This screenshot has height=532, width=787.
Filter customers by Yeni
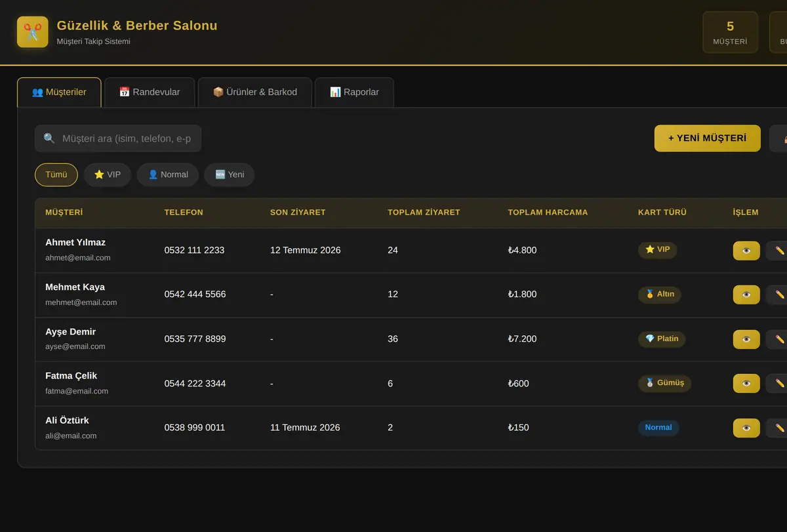230,174
